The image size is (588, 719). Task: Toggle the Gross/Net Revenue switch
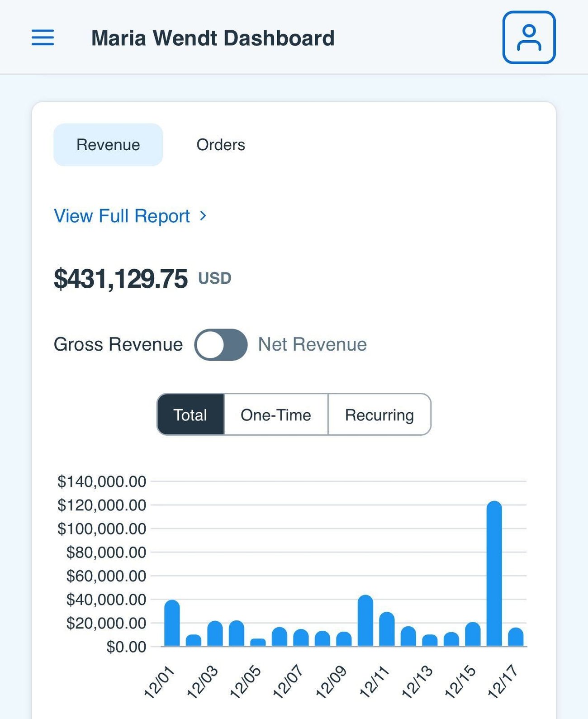point(221,345)
